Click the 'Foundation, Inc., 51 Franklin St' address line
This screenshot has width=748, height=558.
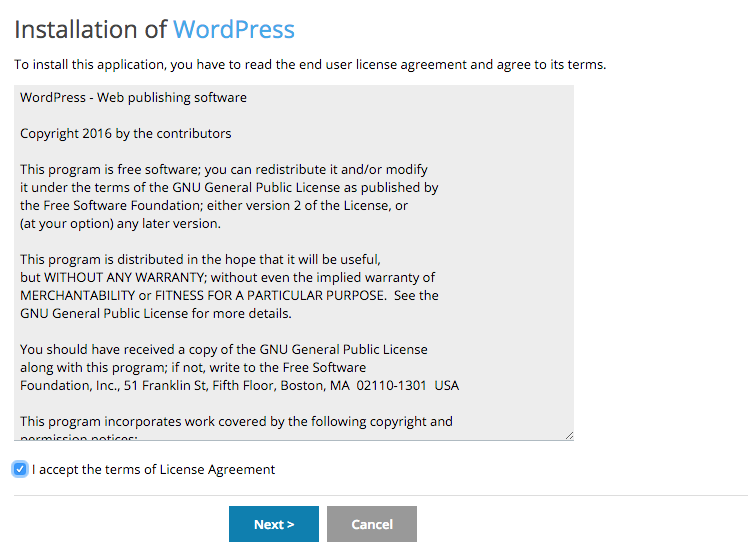pyautogui.click(x=239, y=385)
